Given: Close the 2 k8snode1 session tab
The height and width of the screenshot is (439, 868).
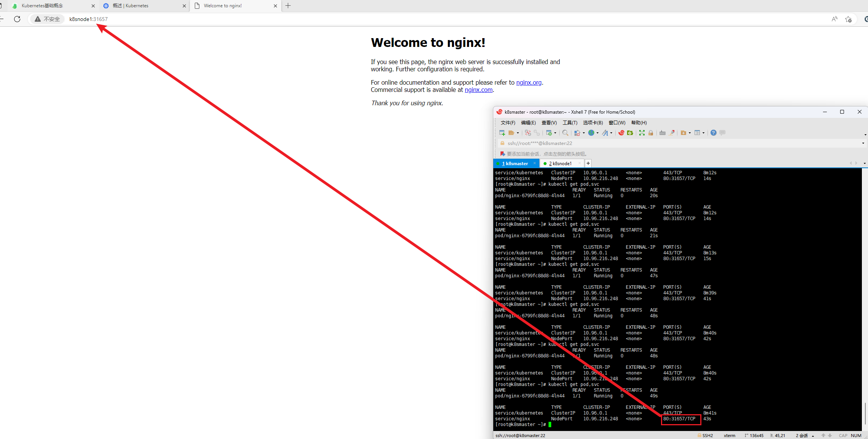Looking at the screenshot, I should pos(579,163).
